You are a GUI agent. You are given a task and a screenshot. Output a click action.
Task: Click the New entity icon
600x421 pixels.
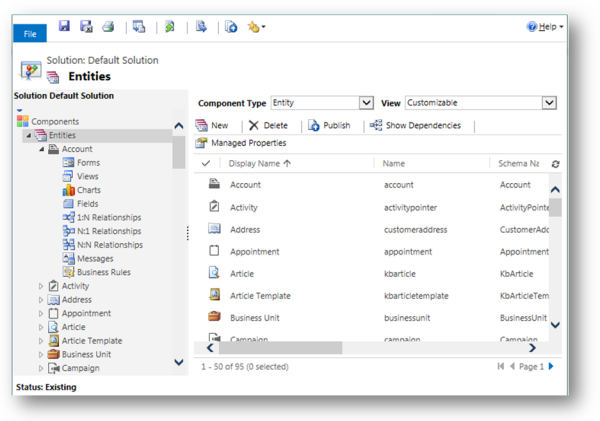tap(202, 126)
